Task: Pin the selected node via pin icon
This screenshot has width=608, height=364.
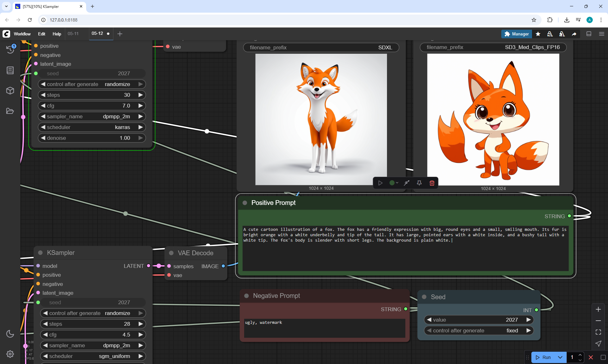Action: tap(419, 183)
